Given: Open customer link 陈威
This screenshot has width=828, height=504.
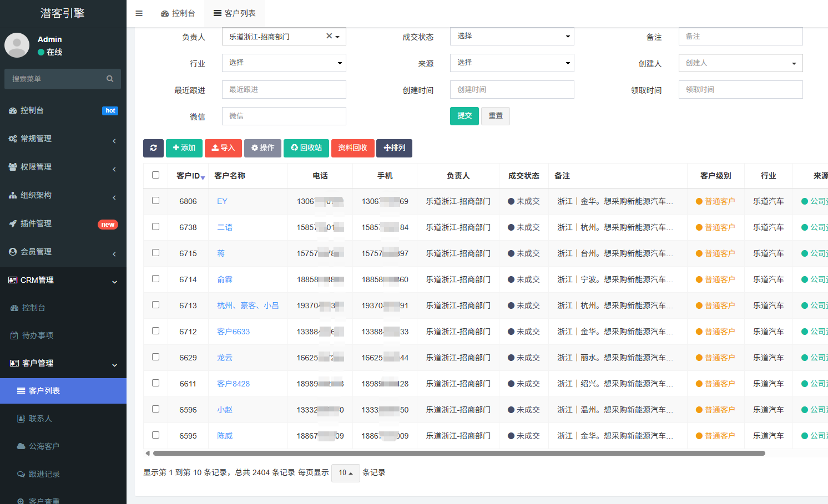Looking at the screenshot, I should click(225, 436).
